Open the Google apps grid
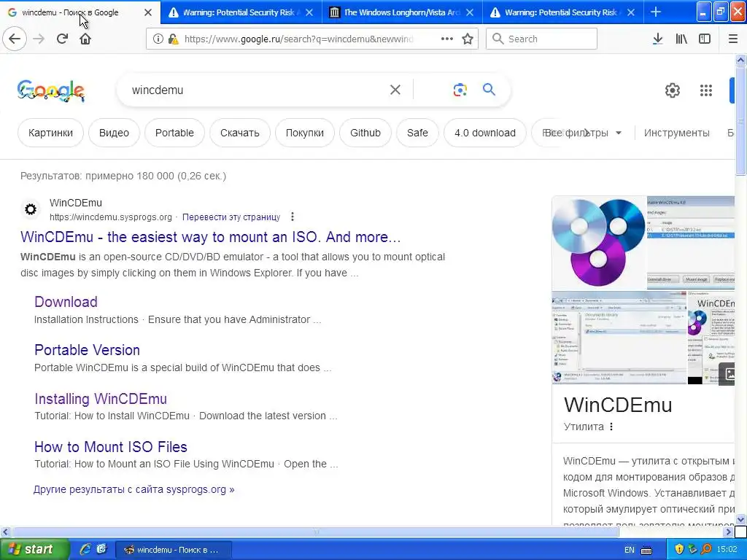The height and width of the screenshot is (560, 747). point(706,90)
